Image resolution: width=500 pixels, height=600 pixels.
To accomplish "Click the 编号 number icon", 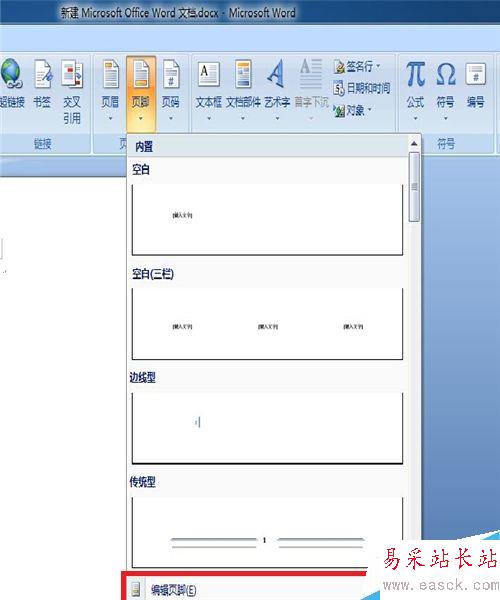I will coord(476,74).
